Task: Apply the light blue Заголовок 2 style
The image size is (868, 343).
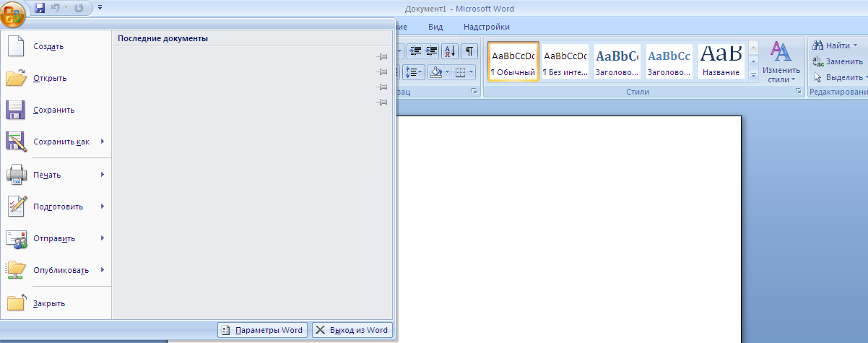Action: [x=669, y=61]
